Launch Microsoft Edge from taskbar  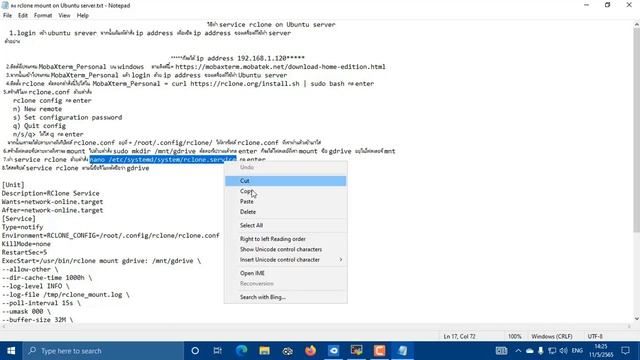242,351
